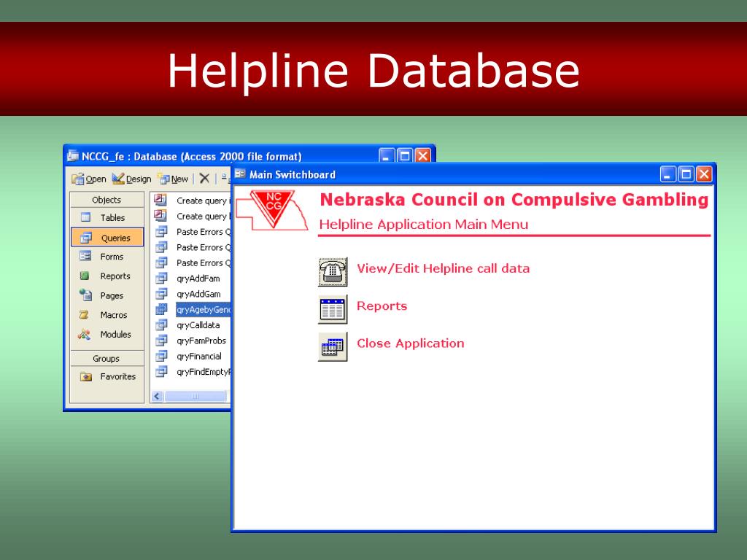Click the horizontal scrollbar thumb in query list
The image size is (747, 560).
tap(195, 396)
